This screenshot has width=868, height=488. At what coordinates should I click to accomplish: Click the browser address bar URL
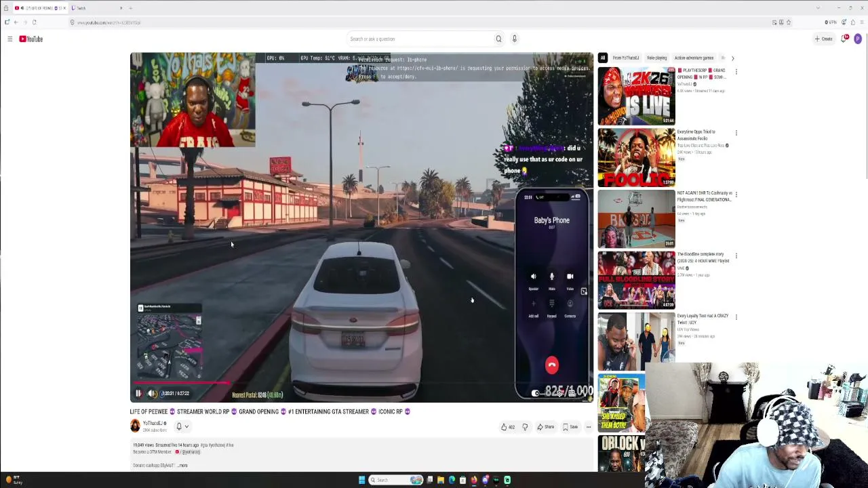point(108,22)
